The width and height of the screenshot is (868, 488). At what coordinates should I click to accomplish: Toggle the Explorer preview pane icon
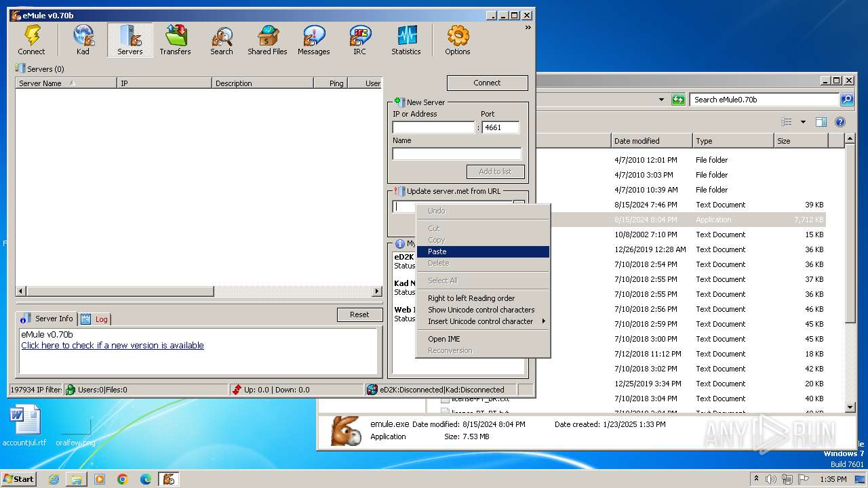(x=821, y=122)
